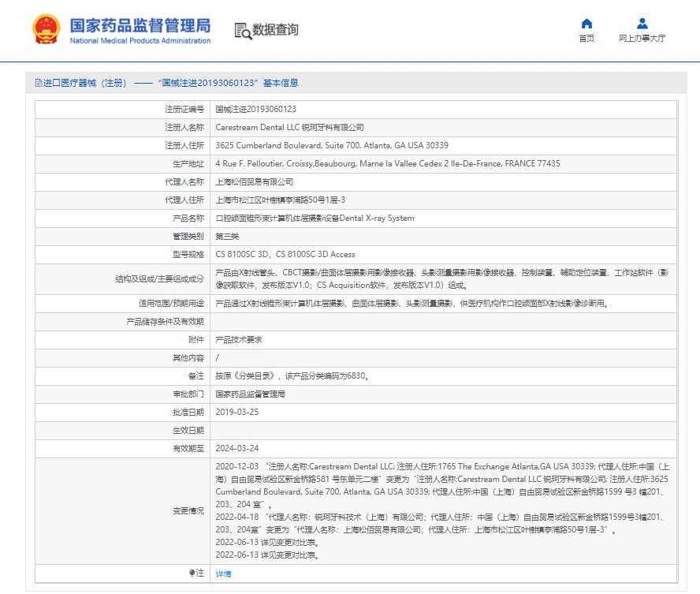Click the 结构及组成/主要组成成分 label

click(x=159, y=279)
